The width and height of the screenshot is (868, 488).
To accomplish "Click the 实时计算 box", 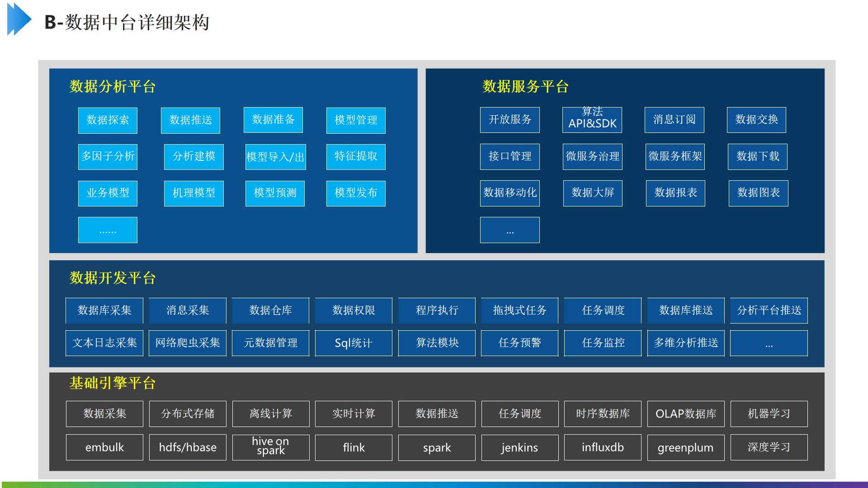I will coord(354,414).
